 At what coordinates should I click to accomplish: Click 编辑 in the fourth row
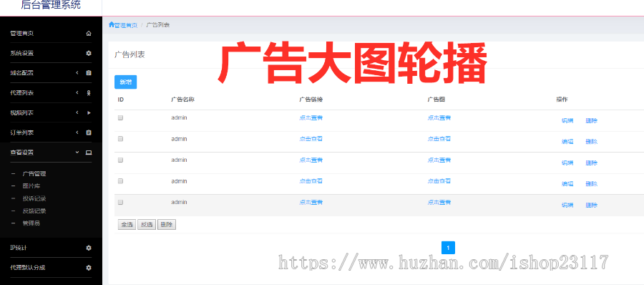point(567,184)
